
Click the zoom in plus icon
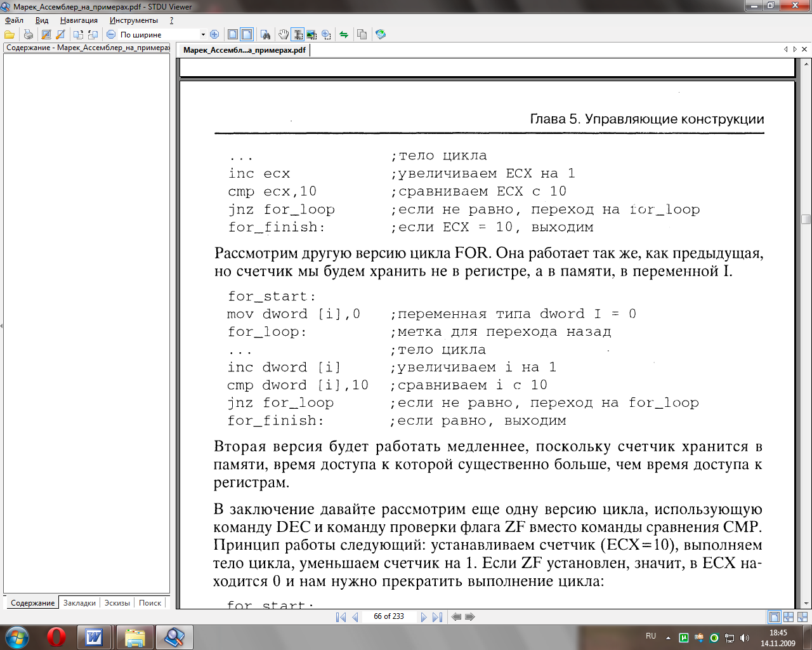[214, 34]
